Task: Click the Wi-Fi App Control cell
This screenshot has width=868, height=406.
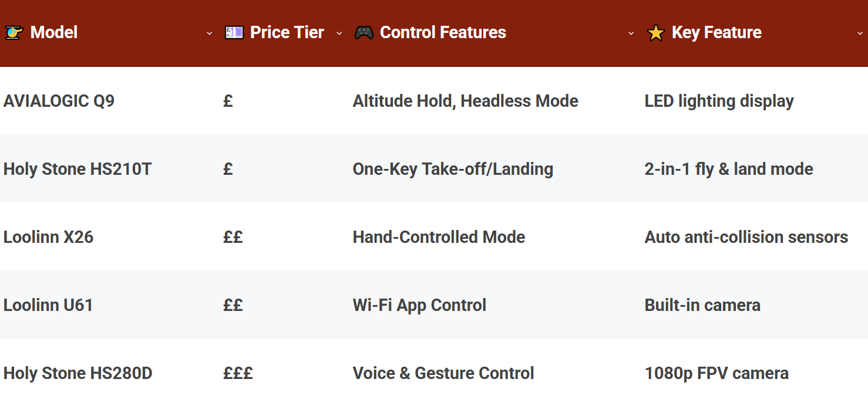Action: [x=419, y=305]
